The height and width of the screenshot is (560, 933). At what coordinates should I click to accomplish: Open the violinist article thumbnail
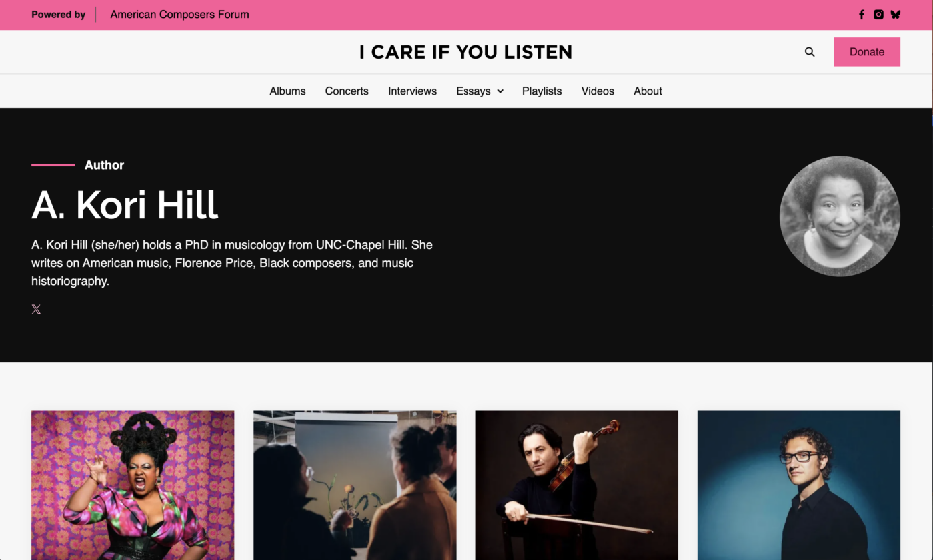tap(576, 485)
